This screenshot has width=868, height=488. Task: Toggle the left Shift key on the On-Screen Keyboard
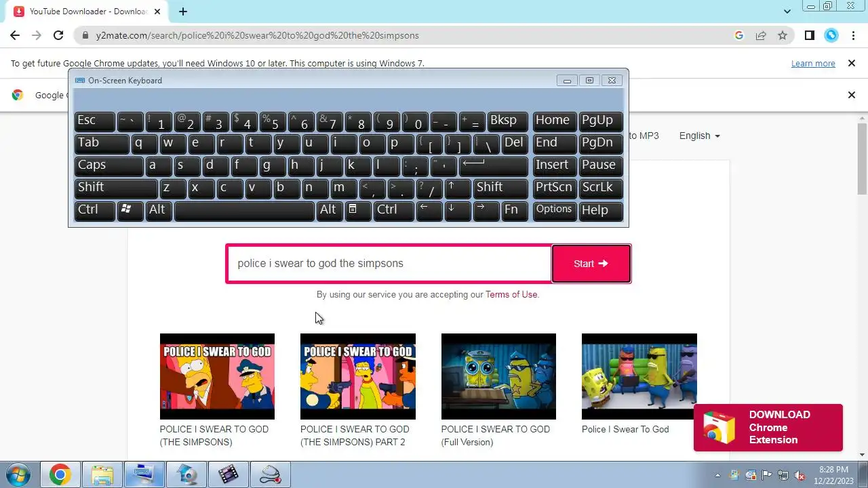(x=116, y=188)
